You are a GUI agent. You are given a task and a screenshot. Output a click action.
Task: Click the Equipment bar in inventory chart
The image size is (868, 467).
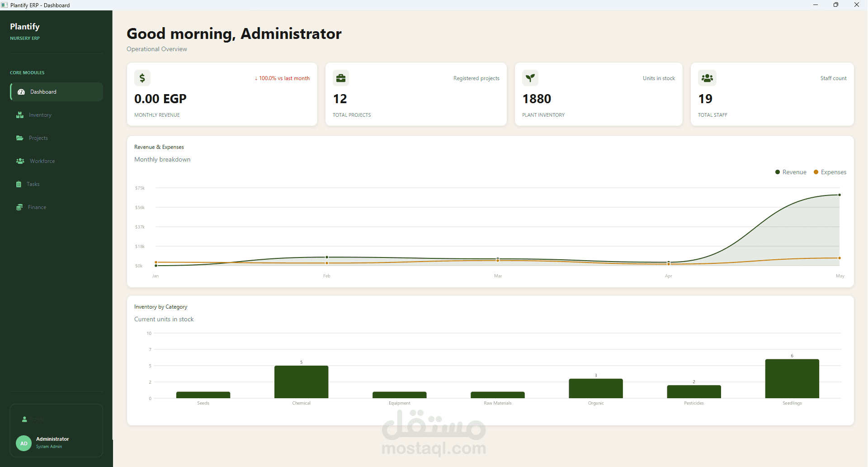400,395
